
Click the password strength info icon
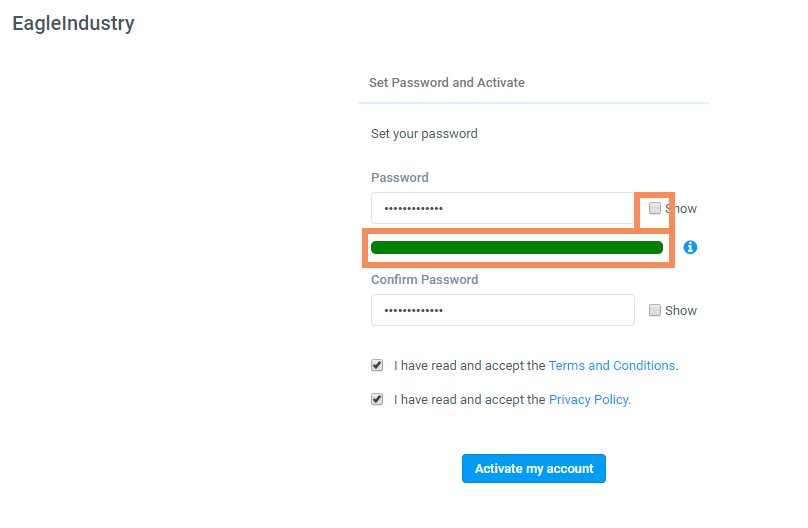690,247
